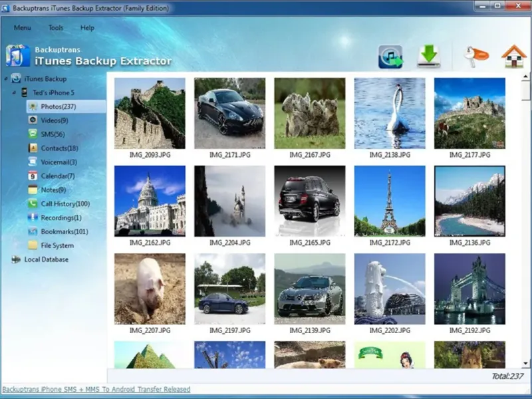Click the title bar application icon
This screenshot has height=399, width=532.
(5, 8)
